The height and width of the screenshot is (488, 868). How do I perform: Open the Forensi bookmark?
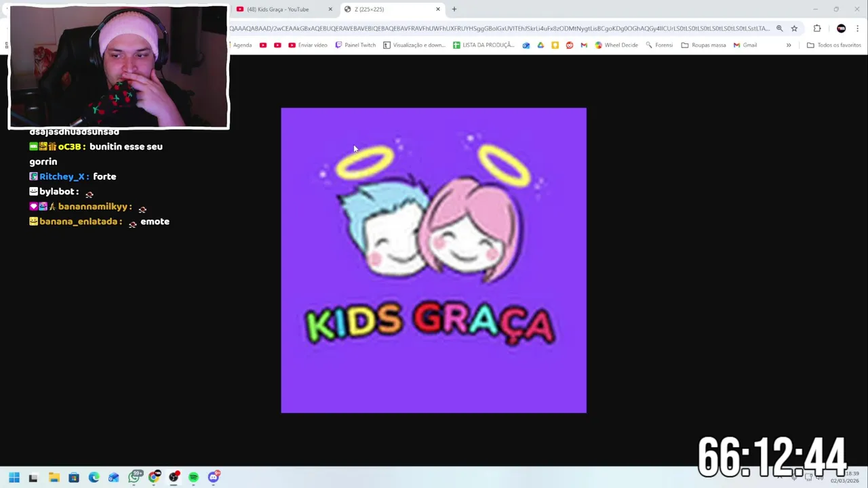[659, 45]
